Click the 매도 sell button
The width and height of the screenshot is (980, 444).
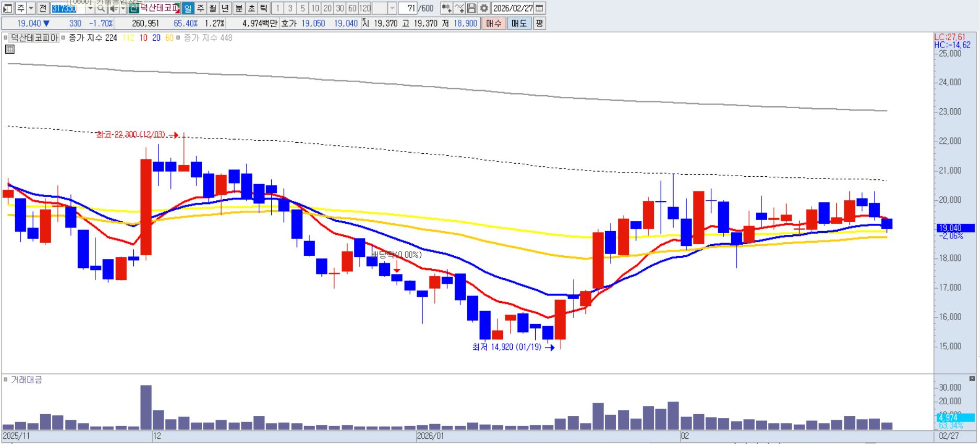(x=519, y=24)
